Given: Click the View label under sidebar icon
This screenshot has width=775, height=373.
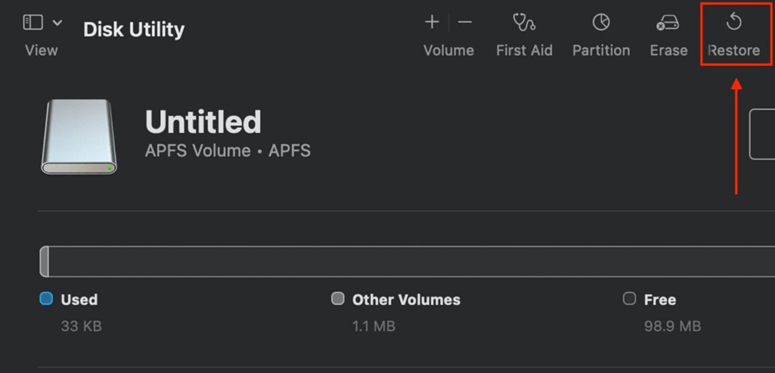Looking at the screenshot, I should point(41,50).
